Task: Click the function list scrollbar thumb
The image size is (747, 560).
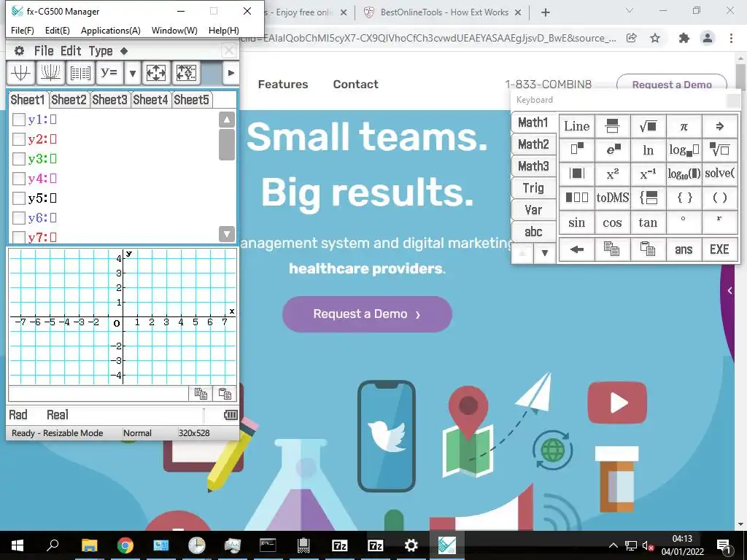Action: [227, 145]
